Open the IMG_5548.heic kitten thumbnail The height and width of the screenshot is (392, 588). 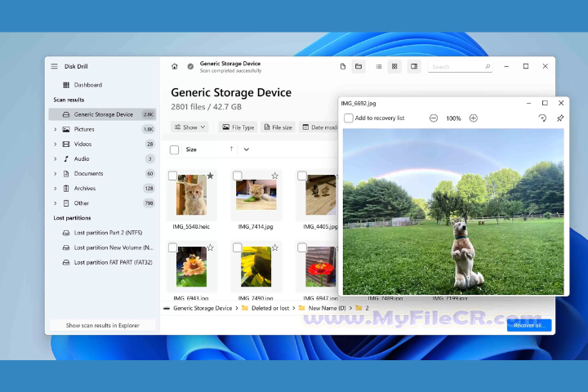[192, 194]
